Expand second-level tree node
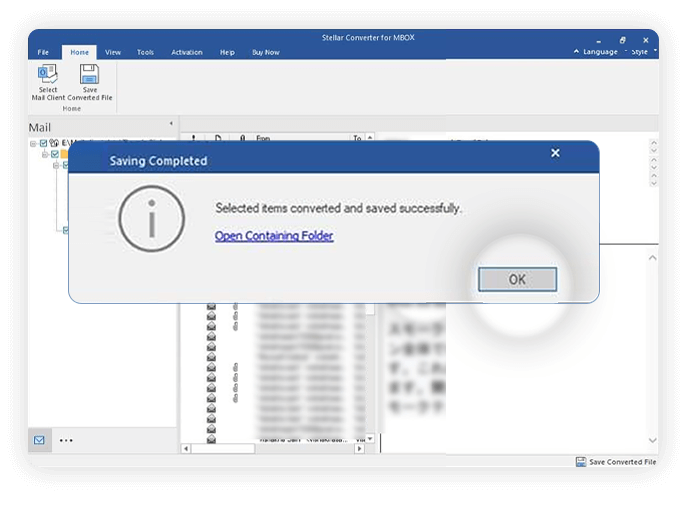The height and width of the screenshot is (518, 699). pyautogui.click(x=45, y=155)
